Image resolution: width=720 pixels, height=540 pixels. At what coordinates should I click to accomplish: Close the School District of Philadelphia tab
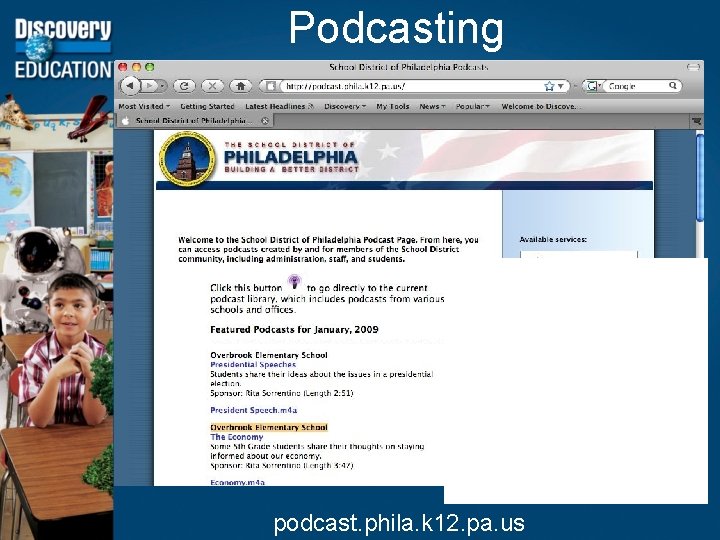[x=265, y=121]
